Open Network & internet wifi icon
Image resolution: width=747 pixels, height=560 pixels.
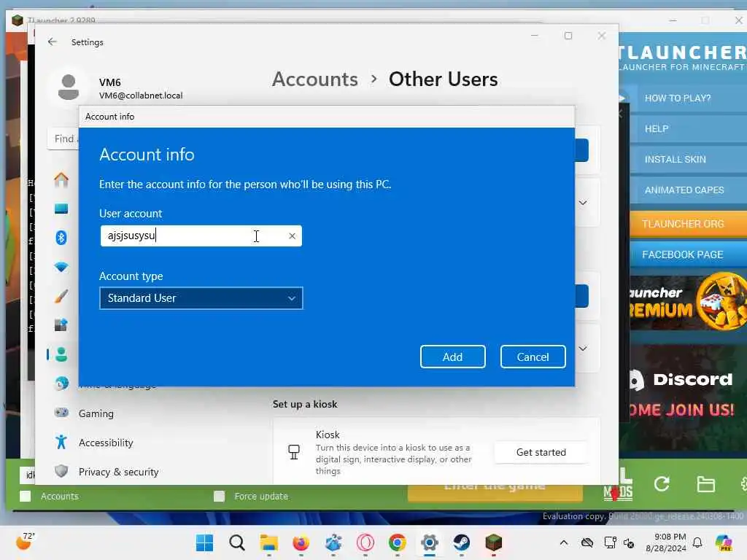pos(61,267)
